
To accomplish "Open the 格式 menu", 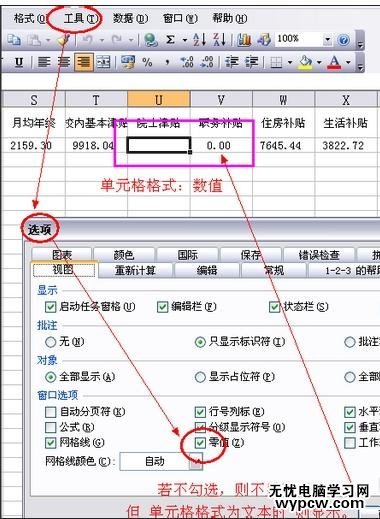I will (x=29, y=18).
